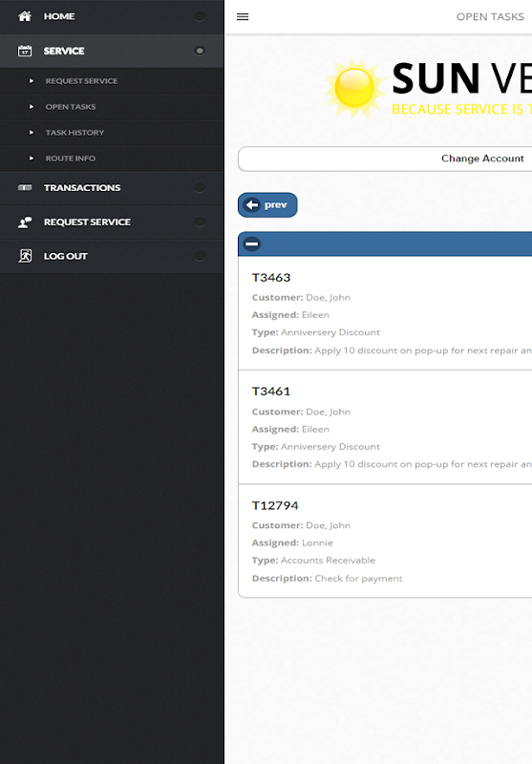The height and width of the screenshot is (764, 532).
Task: Expand the Task History submenu arrow
Action: pos(32,133)
